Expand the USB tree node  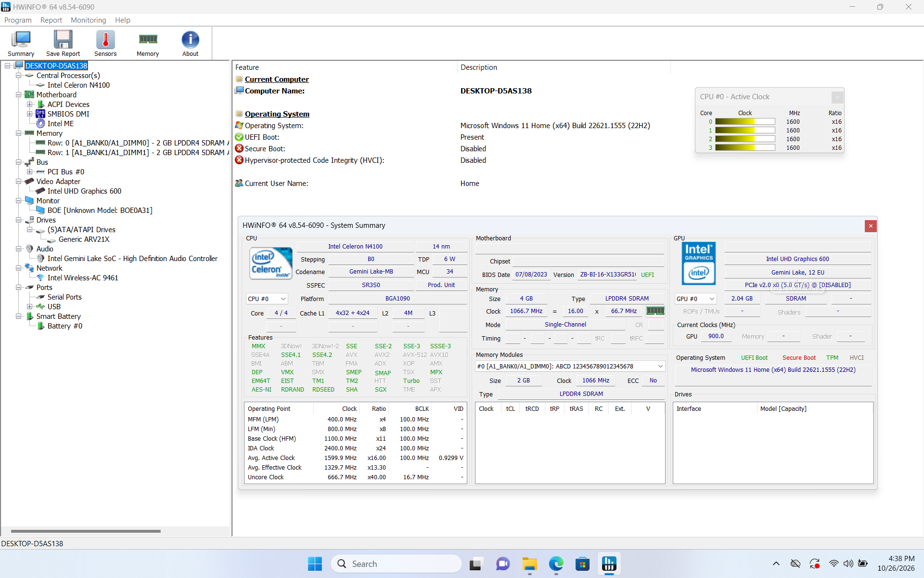[29, 307]
